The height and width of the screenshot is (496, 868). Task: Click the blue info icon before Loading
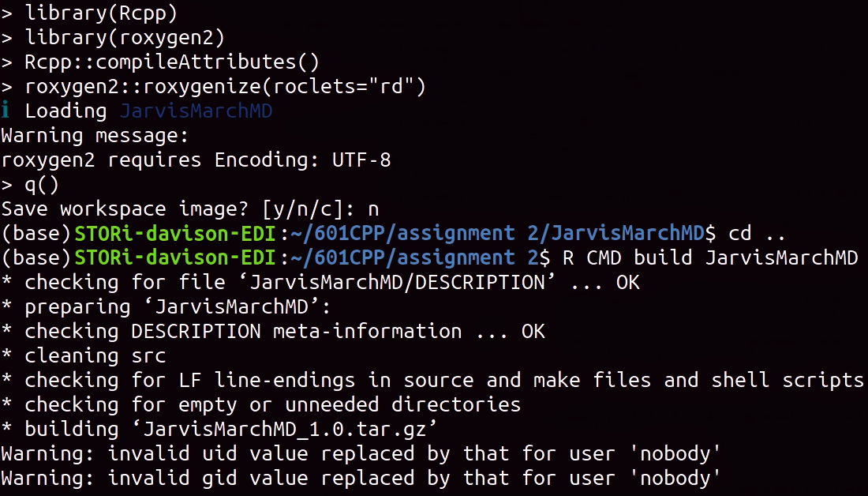pos(6,111)
